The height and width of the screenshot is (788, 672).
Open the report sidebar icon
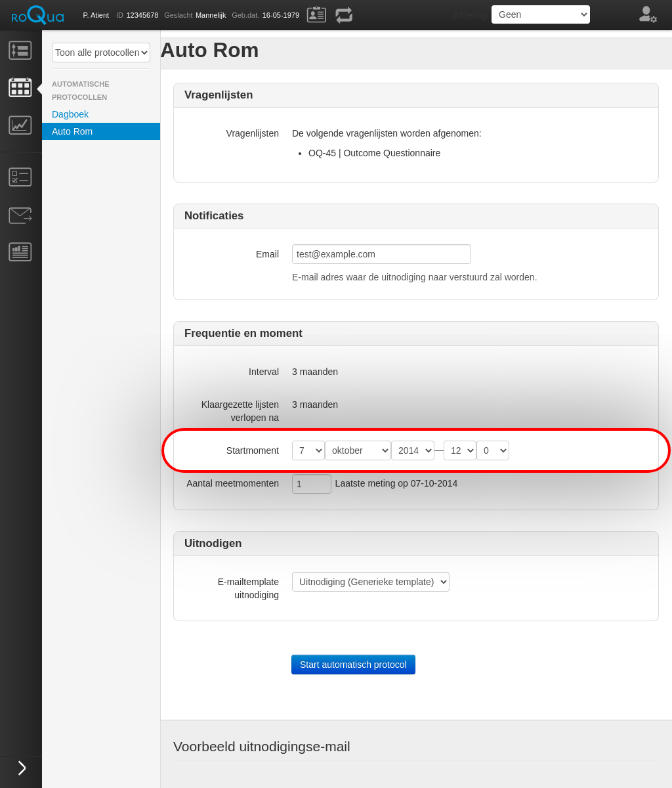[x=20, y=252]
